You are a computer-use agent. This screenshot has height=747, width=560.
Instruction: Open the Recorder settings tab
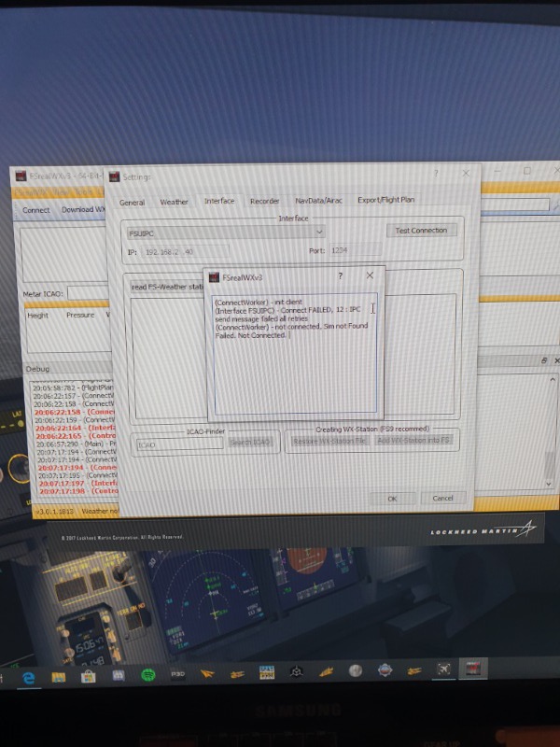265,201
